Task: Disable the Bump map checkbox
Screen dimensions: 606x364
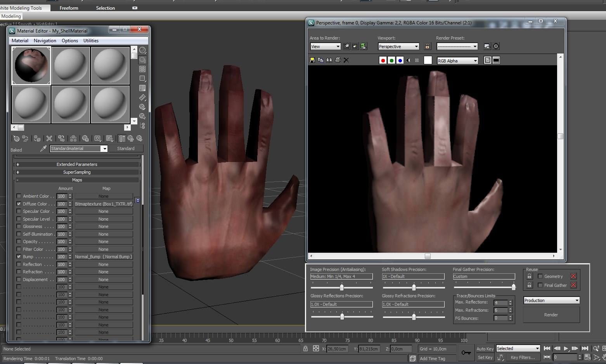Action: coord(19,257)
